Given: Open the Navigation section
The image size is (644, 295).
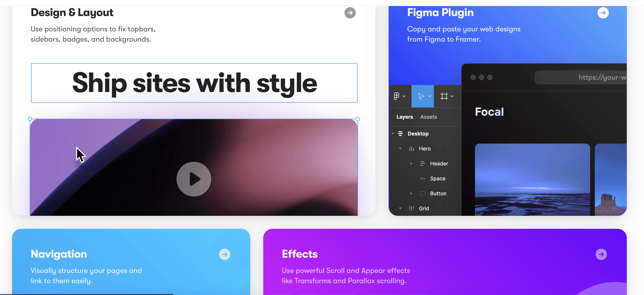Looking at the screenshot, I should click(x=225, y=254).
